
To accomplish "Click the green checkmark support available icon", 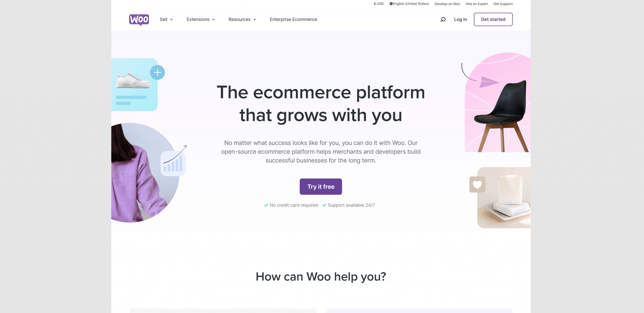I will point(325,205).
